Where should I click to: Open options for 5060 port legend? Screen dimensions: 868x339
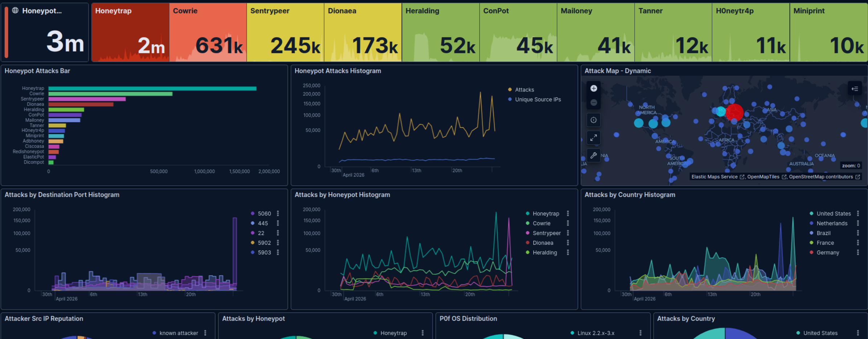[x=278, y=214]
